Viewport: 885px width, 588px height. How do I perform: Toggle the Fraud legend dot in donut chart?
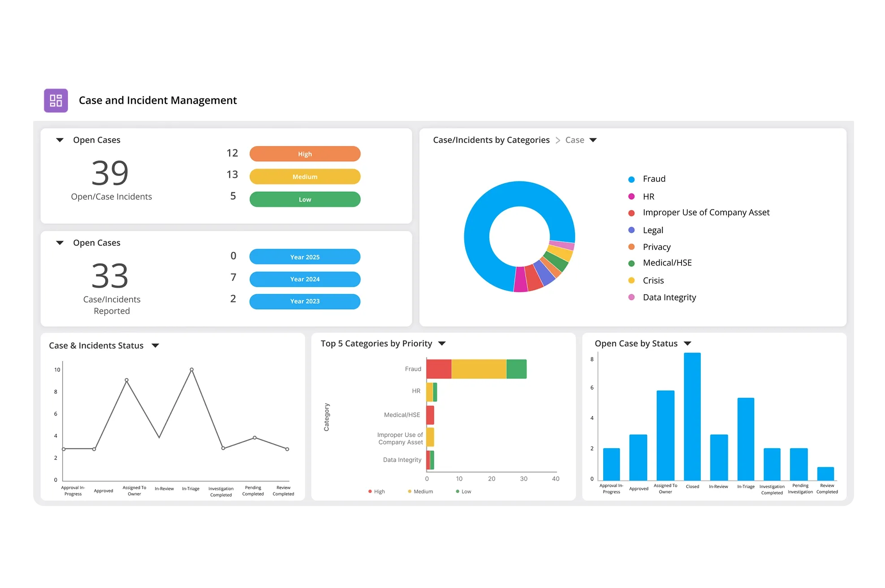(x=631, y=179)
